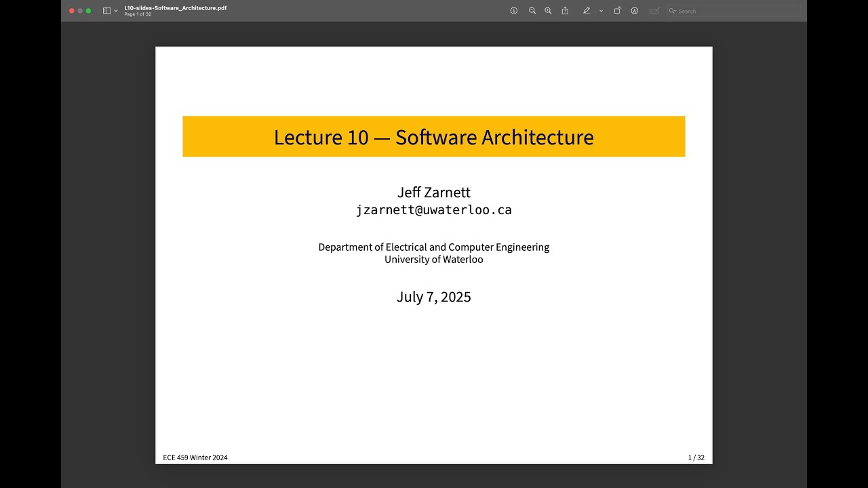Viewport: 868px width, 488px height.
Task: Click the email jzarnett@uwaterloo.ca
Action: point(434,210)
